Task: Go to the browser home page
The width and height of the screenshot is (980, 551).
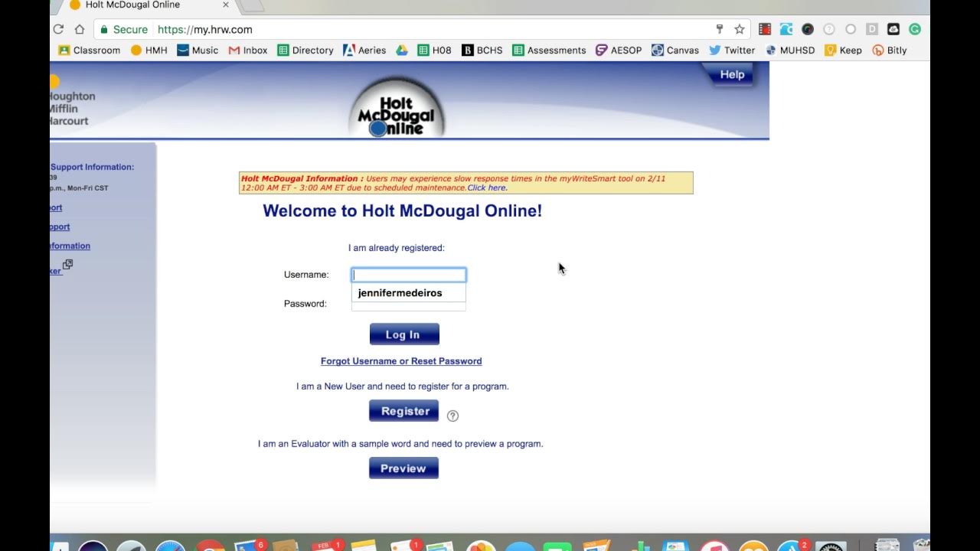Action: click(x=80, y=29)
